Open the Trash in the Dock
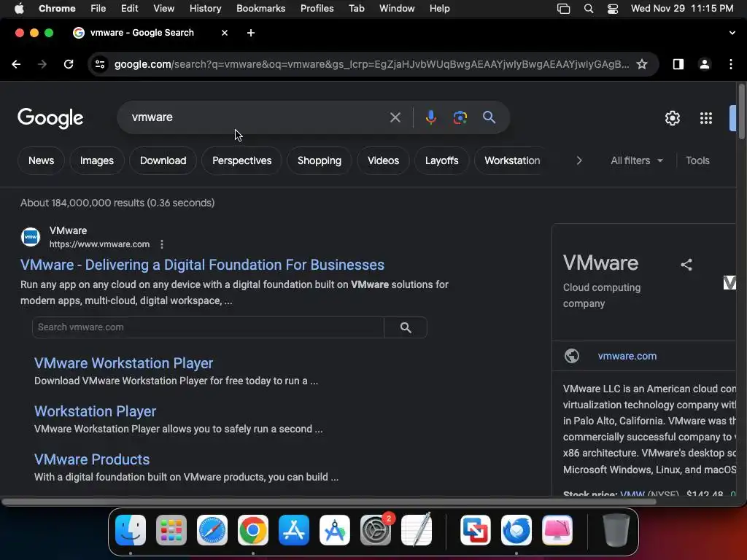 [x=616, y=530]
